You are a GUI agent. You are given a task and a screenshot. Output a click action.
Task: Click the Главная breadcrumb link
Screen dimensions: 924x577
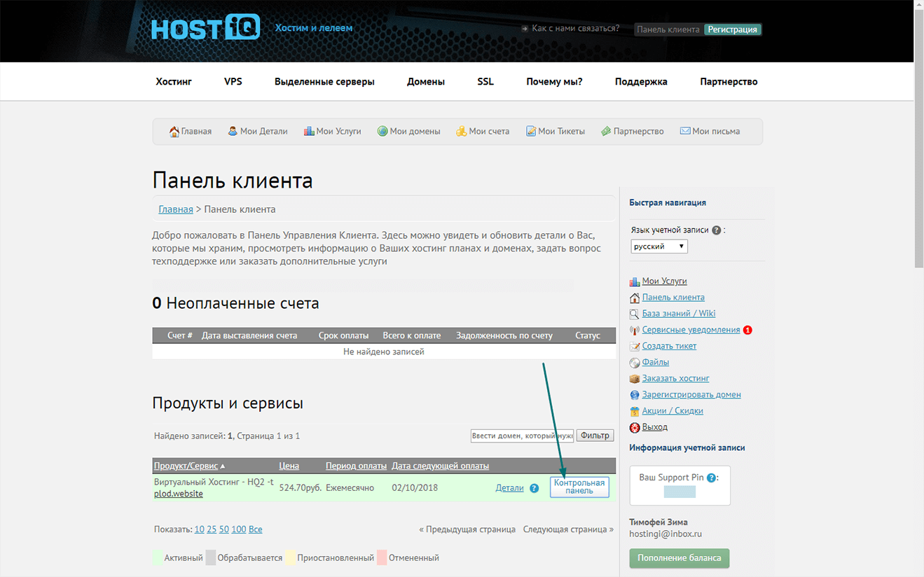click(x=176, y=209)
